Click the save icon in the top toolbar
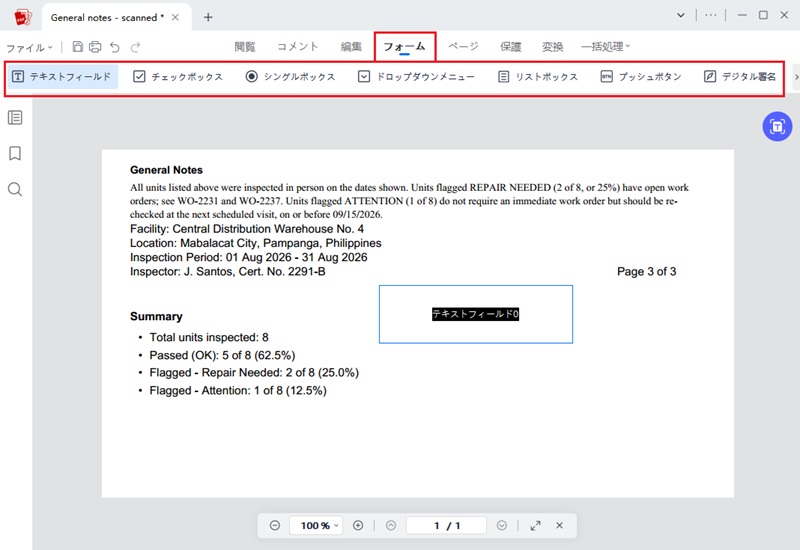The width and height of the screenshot is (800, 550). pos(78,47)
